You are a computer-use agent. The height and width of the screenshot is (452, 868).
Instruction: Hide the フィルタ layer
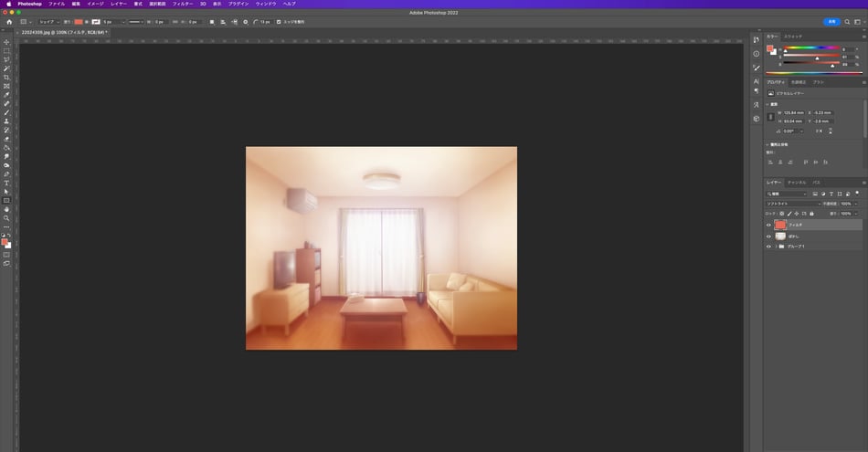(x=768, y=226)
